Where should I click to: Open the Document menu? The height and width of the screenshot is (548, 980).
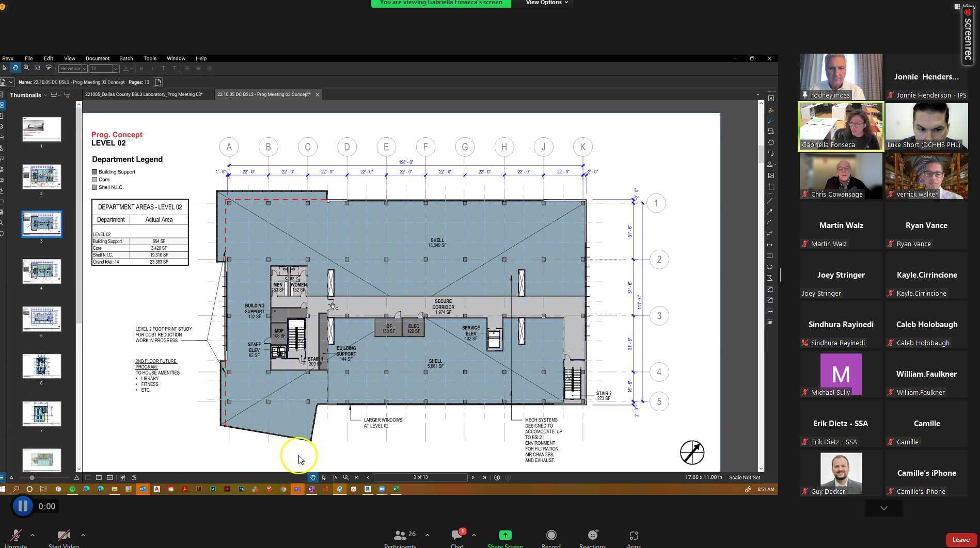tap(99, 58)
